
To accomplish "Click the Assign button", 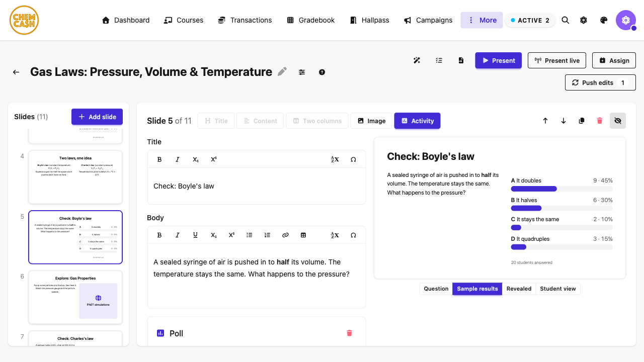I will tap(614, 60).
